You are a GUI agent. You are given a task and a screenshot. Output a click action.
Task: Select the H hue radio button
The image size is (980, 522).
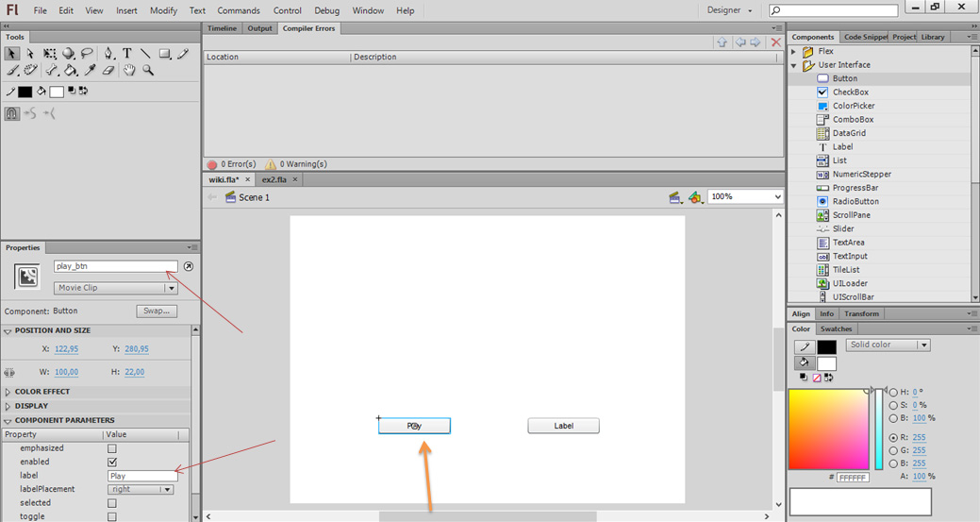coord(893,392)
